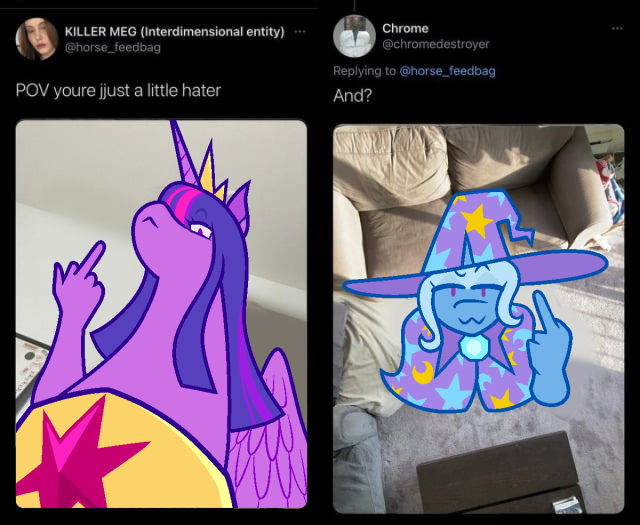Image resolution: width=640 pixels, height=525 pixels.
Task: Click the @horse_feedbag handle under KILLER MEG
Action: pos(113,47)
